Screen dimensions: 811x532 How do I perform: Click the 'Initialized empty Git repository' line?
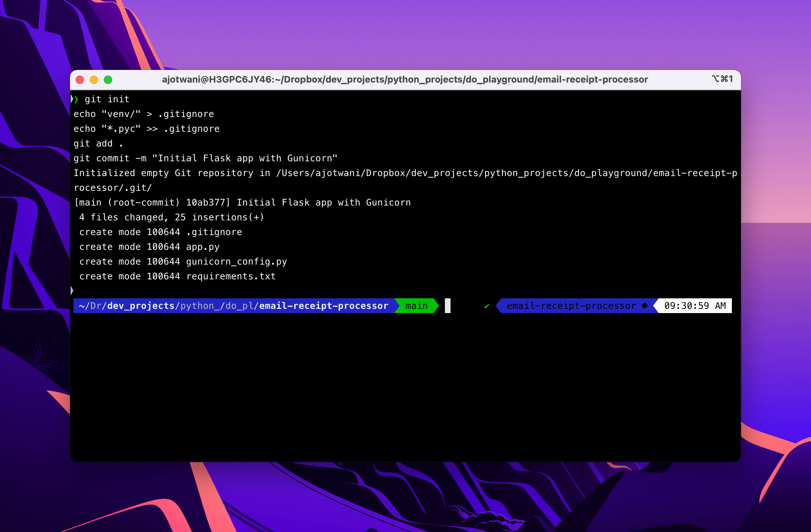405,173
